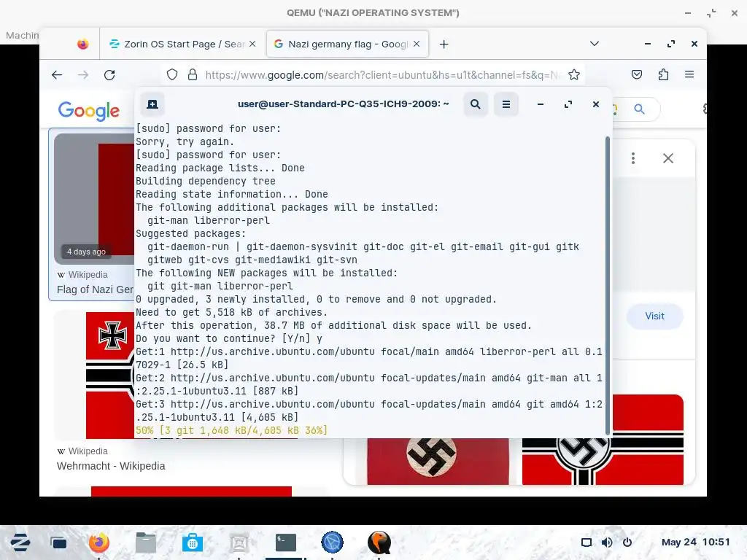
Task: Open the volume control in tray
Action: coord(607,542)
